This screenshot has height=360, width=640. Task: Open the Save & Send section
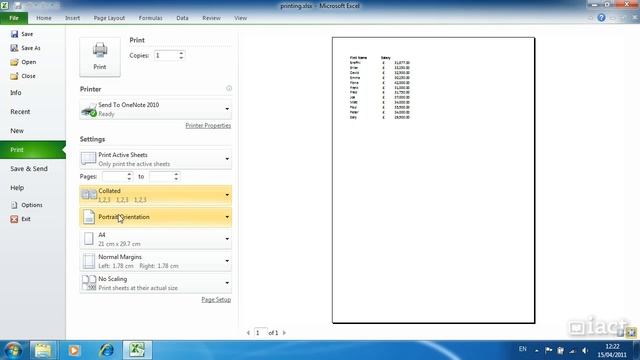29,169
